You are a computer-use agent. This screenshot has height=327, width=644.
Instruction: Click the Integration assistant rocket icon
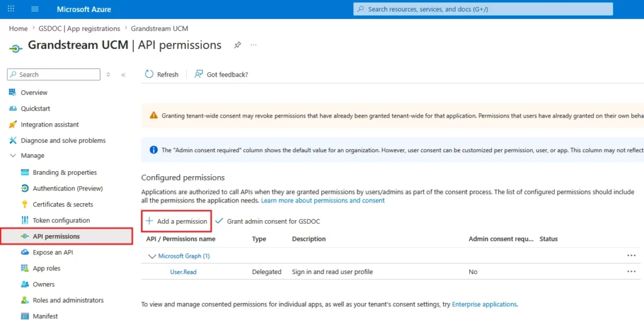13,125
